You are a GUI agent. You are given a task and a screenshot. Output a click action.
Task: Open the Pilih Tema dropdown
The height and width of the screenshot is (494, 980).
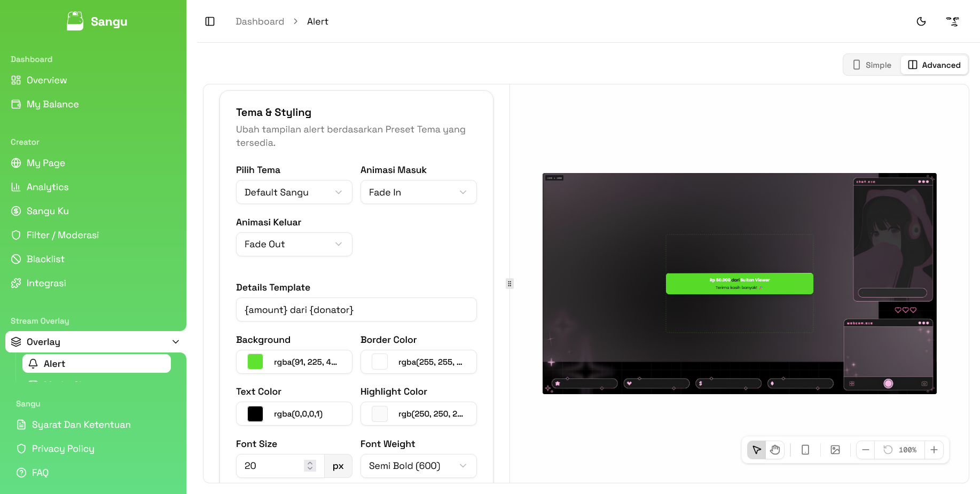(294, 192)
